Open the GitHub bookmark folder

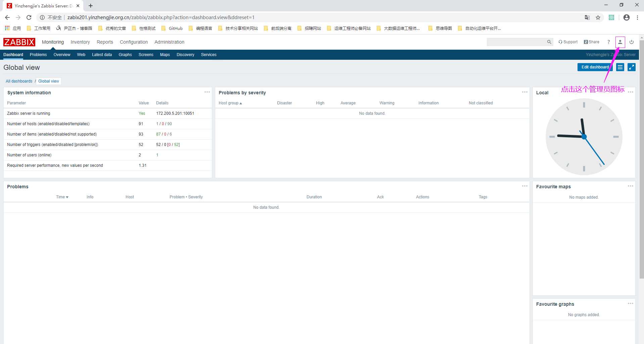click(172, 28)
